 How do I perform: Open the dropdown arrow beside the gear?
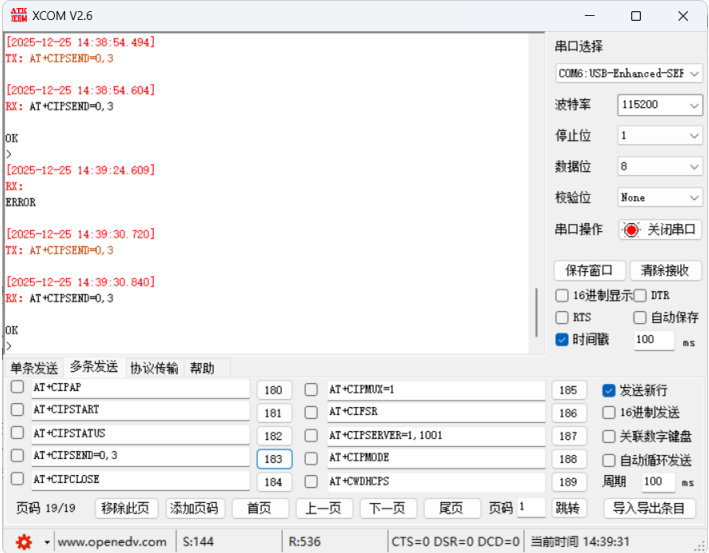click(47, 542)
